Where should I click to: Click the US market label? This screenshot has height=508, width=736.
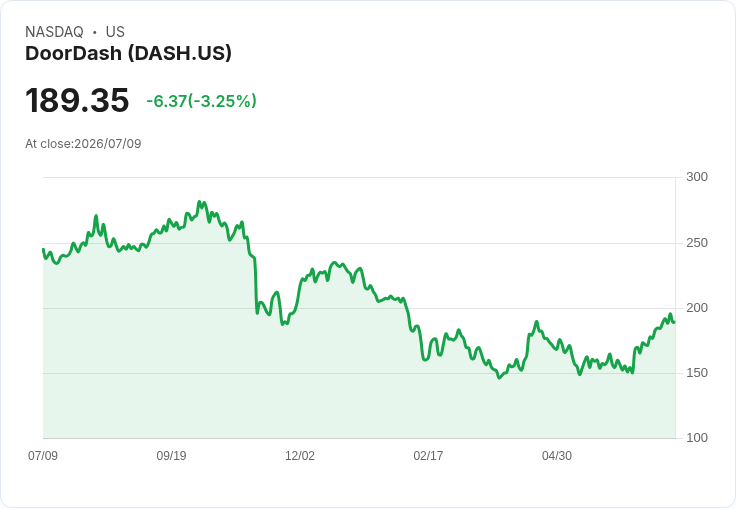tap(115, 32)
